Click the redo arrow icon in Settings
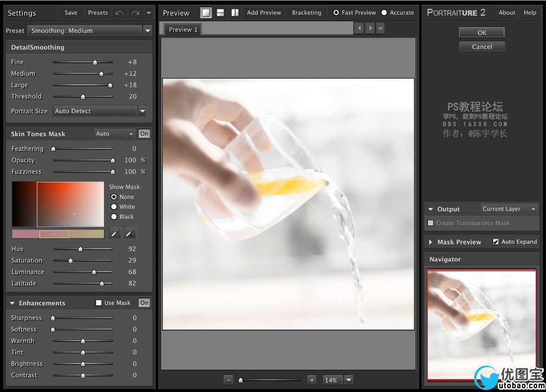This screenshot has width=546, height=392. [135, 13]
